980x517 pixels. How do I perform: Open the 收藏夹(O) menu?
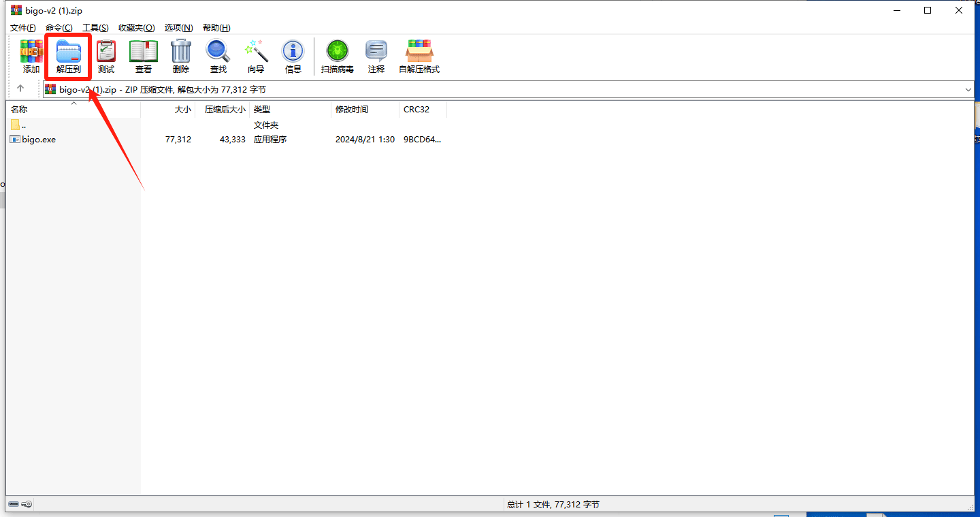(x=136, y=28)
